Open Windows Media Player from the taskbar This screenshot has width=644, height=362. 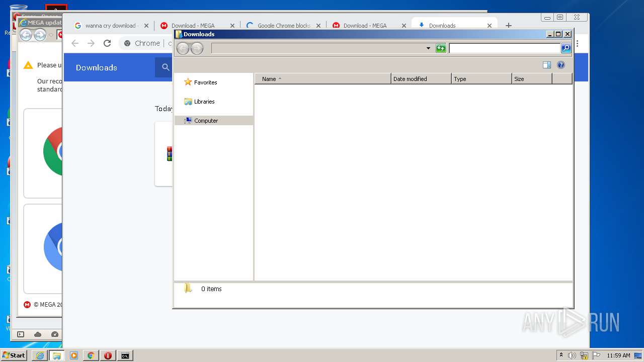click(74, 355)
